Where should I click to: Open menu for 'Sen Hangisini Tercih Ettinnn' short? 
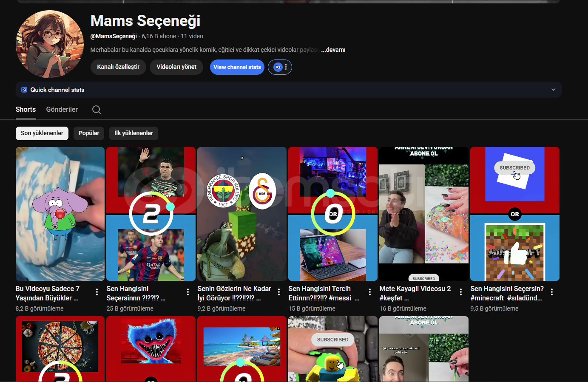(x=370, y=292)
